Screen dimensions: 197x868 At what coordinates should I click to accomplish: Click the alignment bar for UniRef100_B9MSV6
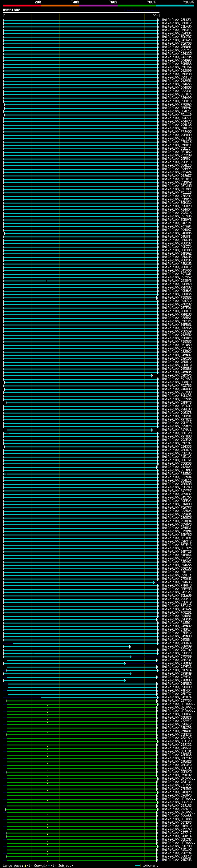(78, 376)
